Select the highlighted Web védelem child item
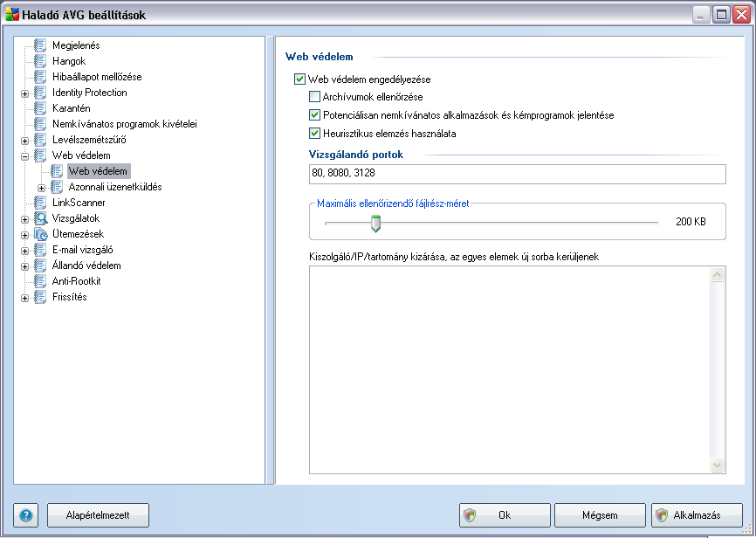This screenshot has height=538, width=756. pyautogui.click(x=99, y=171)
